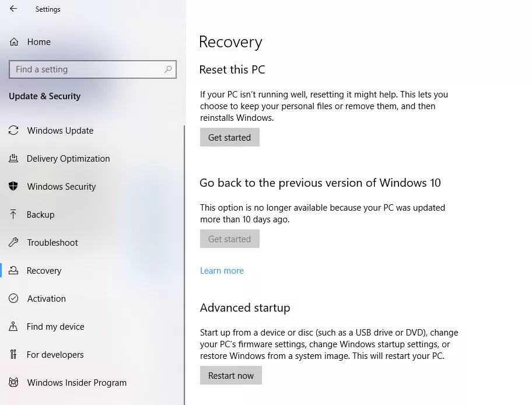The height and width of the screenshot is (405, 532).
Task: Click the Restart now button
Action: point(231,375)
